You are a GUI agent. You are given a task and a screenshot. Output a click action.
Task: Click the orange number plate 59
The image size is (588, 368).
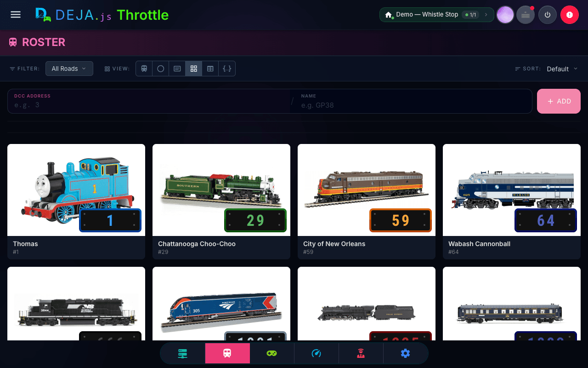(401, 220)
